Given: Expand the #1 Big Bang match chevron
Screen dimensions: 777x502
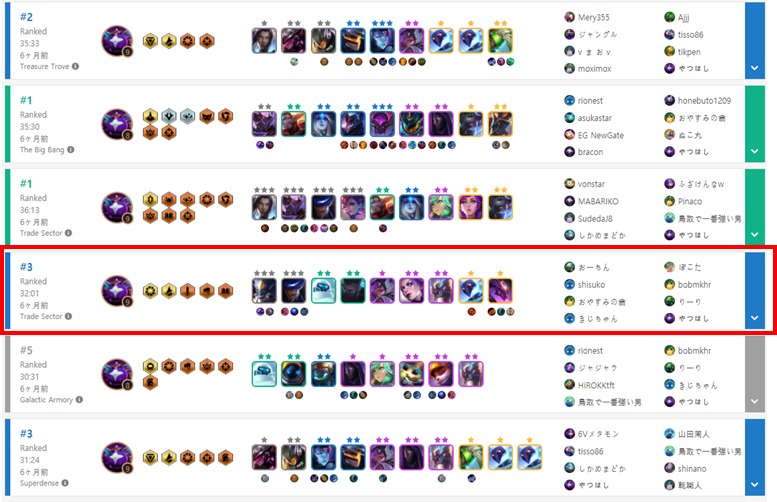Looking at the screenshot, I should [754, 152].
